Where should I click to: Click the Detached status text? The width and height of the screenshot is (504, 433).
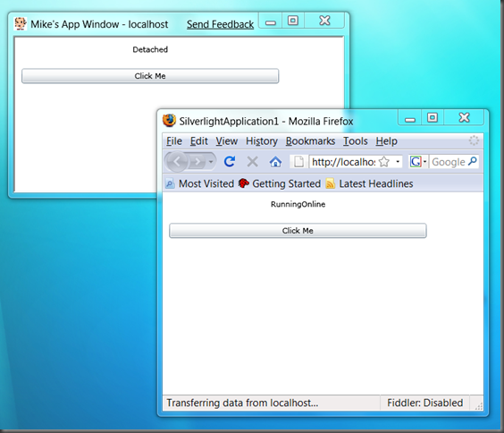(x=150, y=49)
